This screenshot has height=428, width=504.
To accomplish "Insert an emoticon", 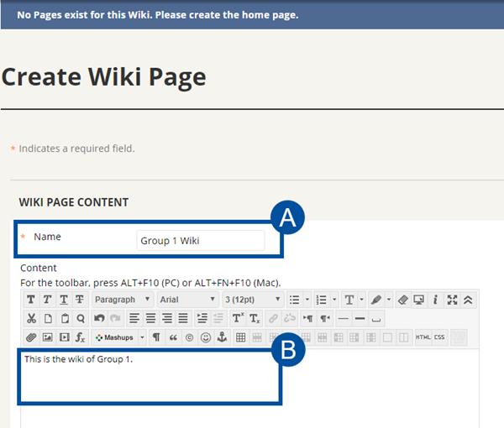I will [x=206, y=337].
